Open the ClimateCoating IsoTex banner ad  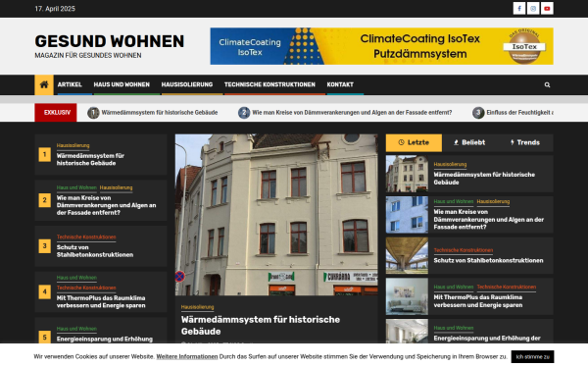pos(381,46)
